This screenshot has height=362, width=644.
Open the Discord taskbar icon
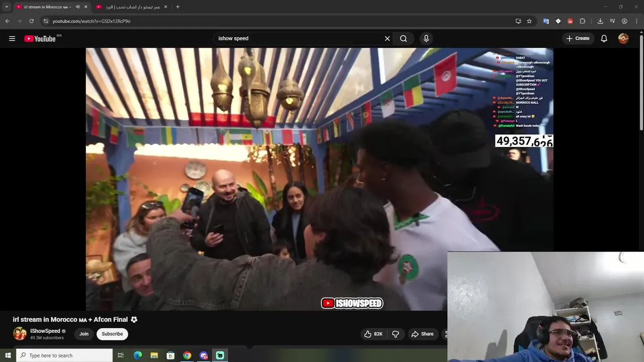point(204,355)
